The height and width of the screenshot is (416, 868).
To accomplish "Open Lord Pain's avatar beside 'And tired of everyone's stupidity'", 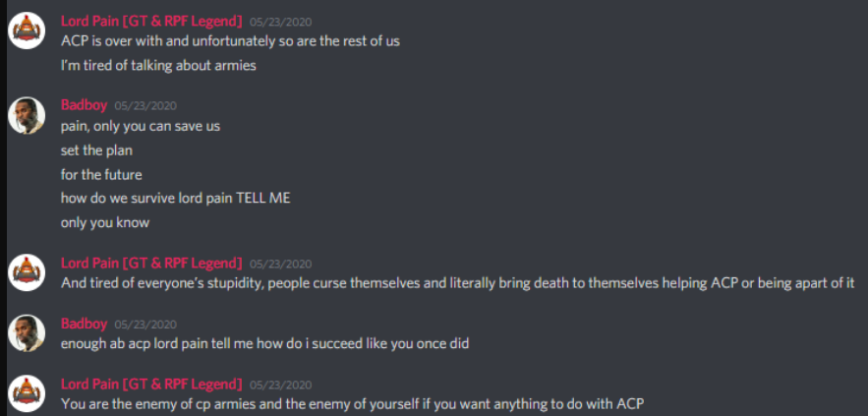I will pos(27,272).
